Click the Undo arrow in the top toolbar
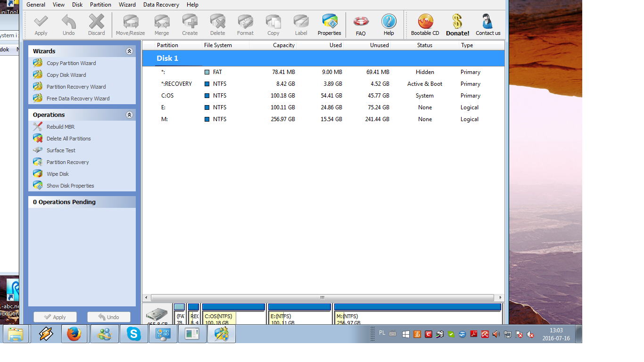Screen dimensions: 644x362 click(68, 25)
